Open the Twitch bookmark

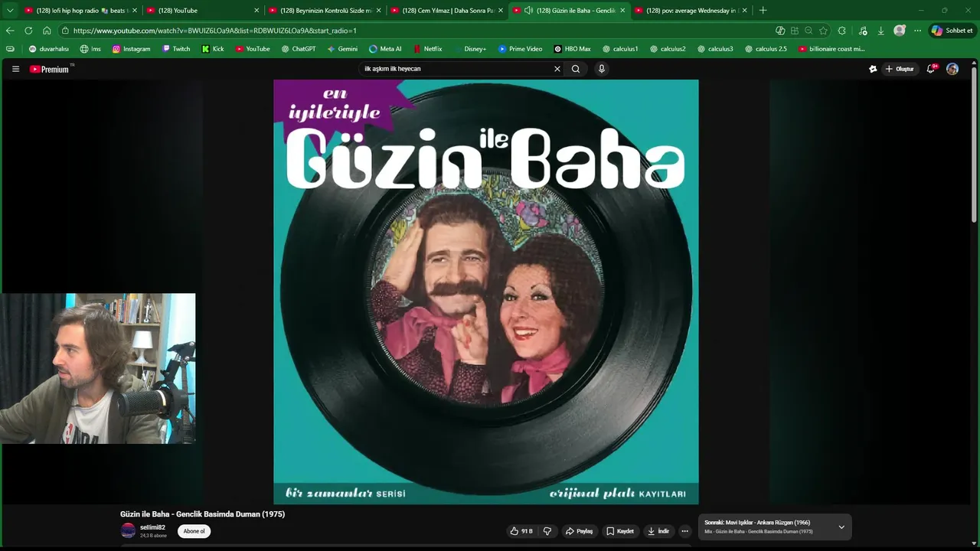(x=176, y=49)
